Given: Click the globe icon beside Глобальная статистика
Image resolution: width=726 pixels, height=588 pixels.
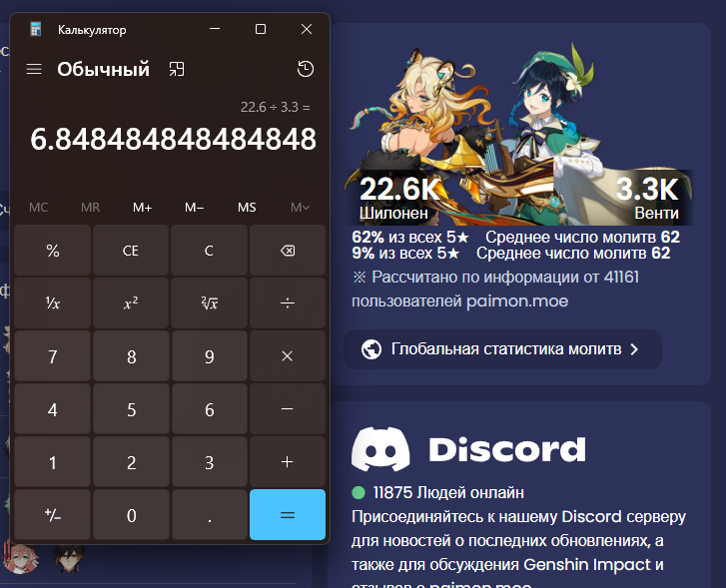Looking at the screenshot, I should pyautogui.click(x=371, y=349).
